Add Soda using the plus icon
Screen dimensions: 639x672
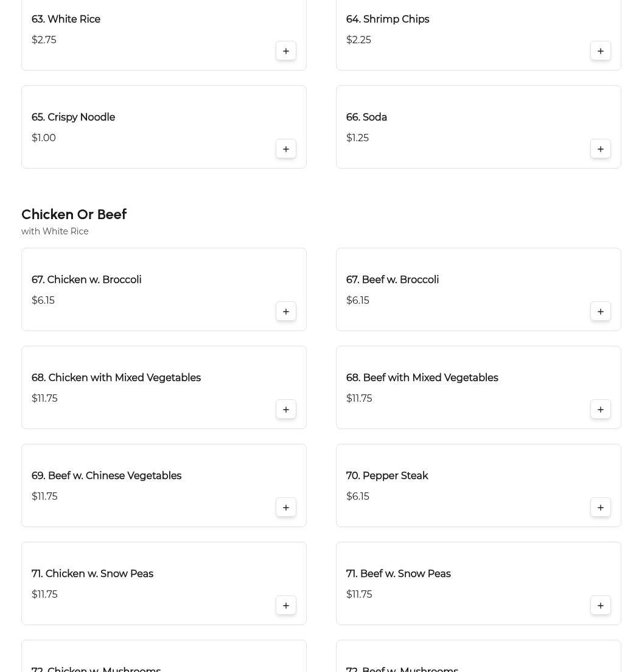[x=601, y=149]
